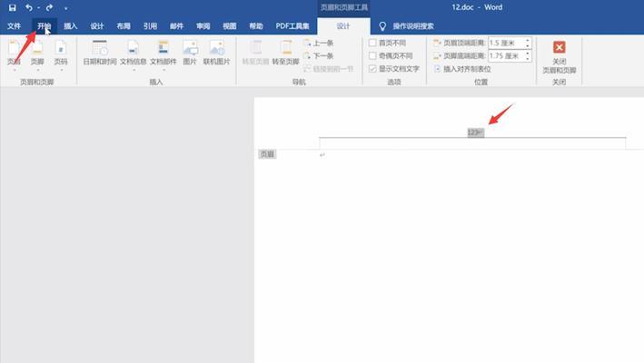The height and width of the screenshot is (363, 644).
Task: Switch to the 开始 tab
Action: tap(44, 25)
